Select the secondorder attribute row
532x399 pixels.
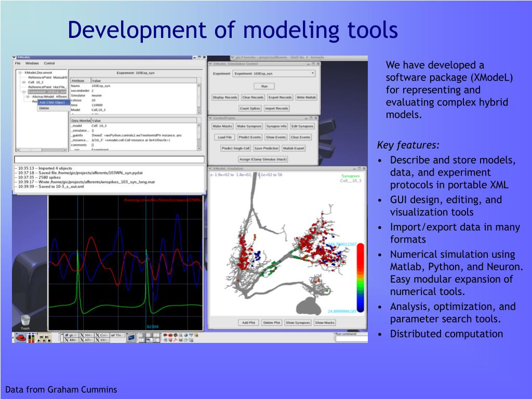pos(134,91)
